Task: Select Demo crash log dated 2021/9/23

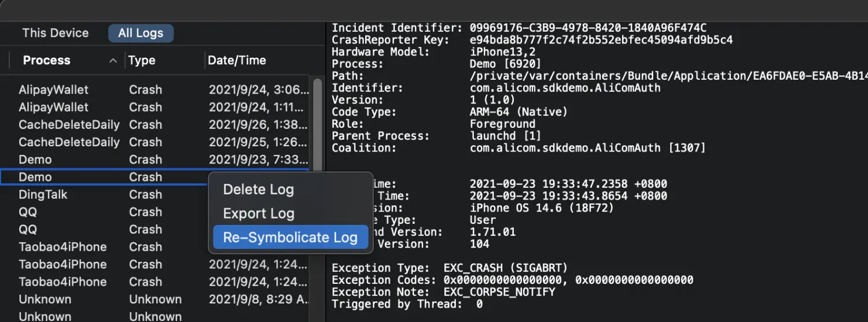Action: pos(35,160)
